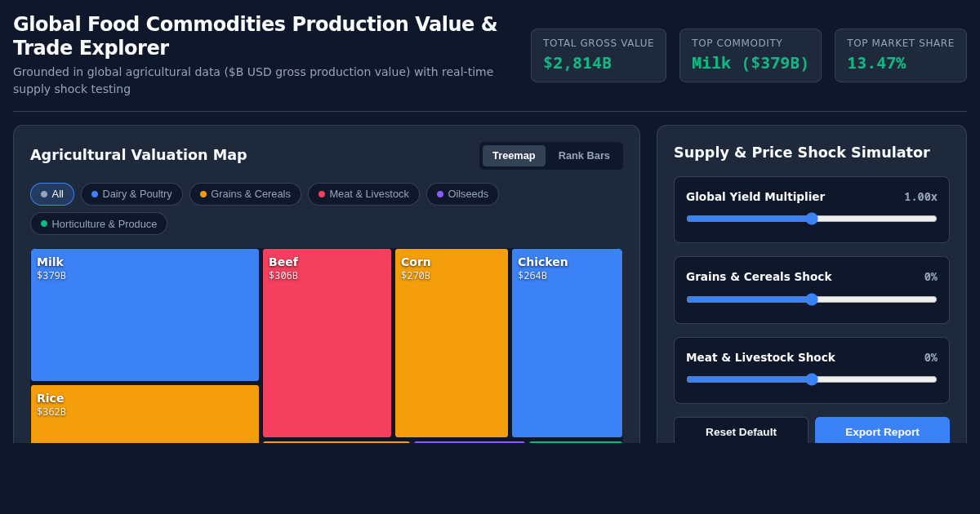Select the All category filter chip
Viewport: 980px width, 514px height.
click(52, 194)
